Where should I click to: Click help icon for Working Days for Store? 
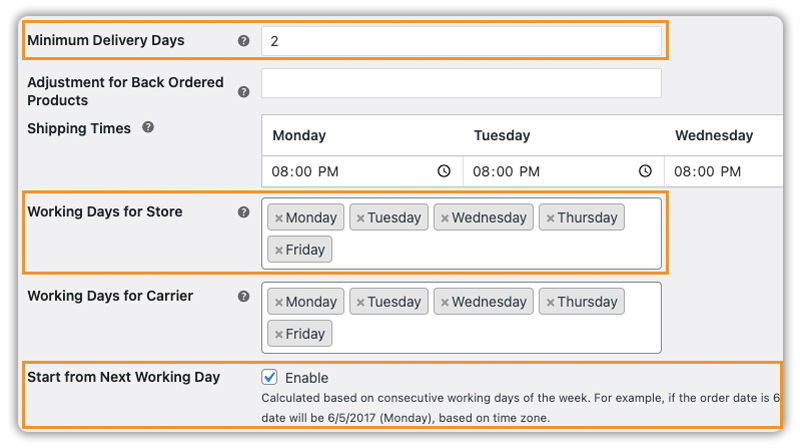(243, 212)
